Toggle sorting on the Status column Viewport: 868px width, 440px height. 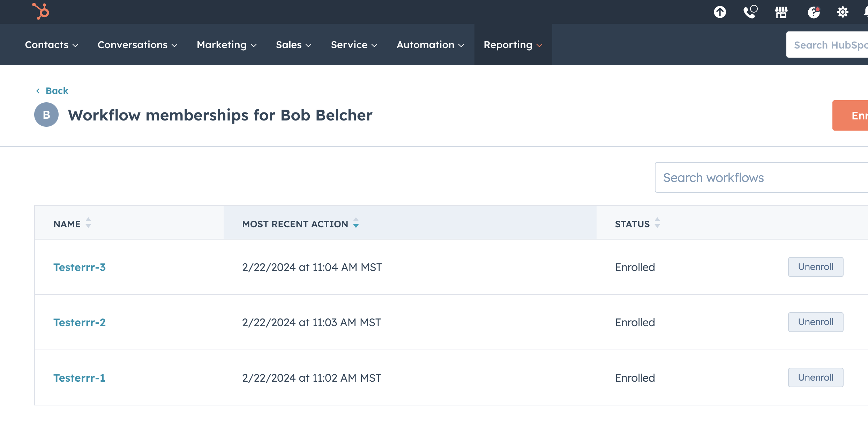657,223
